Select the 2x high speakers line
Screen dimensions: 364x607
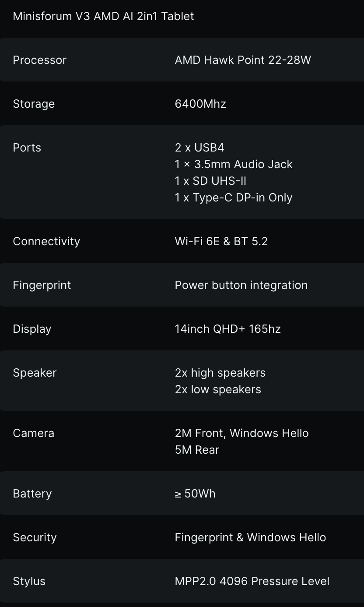pos(220,373)
